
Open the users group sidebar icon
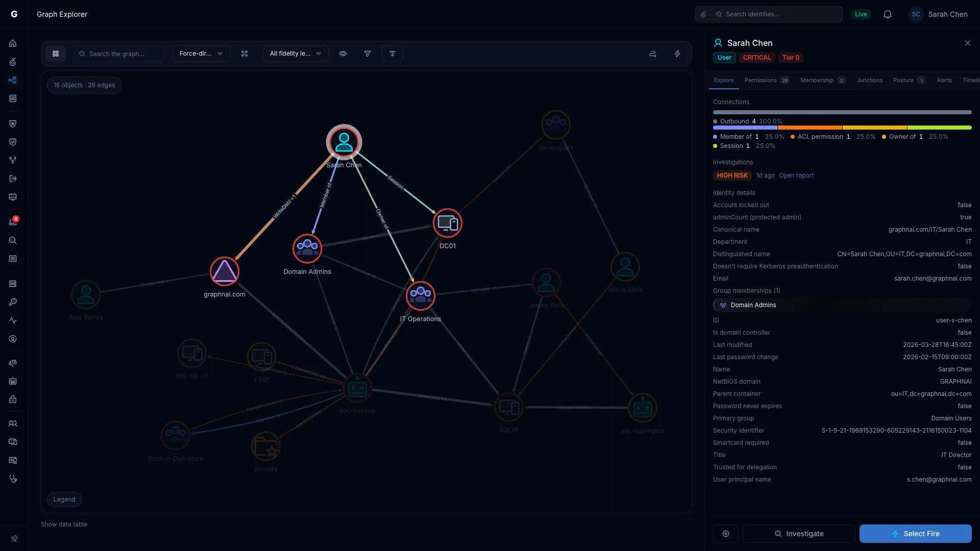pos(13,423)
